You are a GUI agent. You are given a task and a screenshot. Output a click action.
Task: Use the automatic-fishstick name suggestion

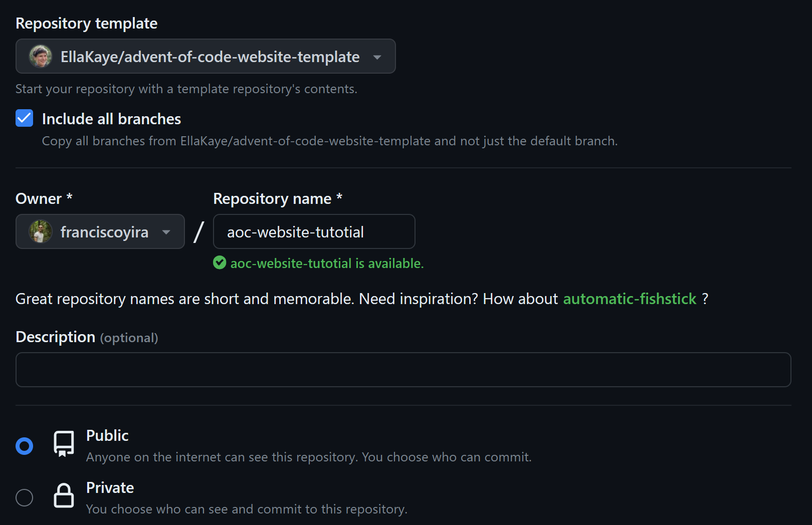pos(630,299)
